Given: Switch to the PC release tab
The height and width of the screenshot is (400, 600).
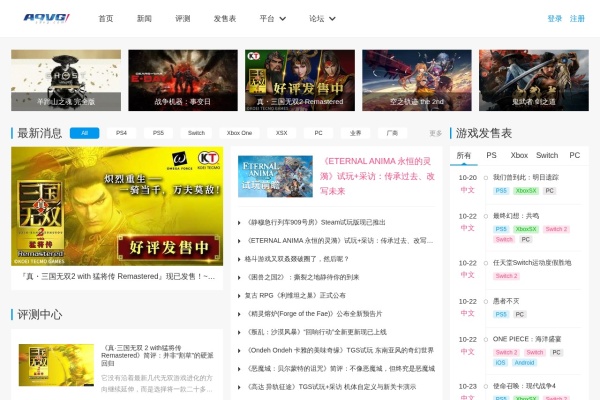Looking at the screenshot, I should (574, 155).
